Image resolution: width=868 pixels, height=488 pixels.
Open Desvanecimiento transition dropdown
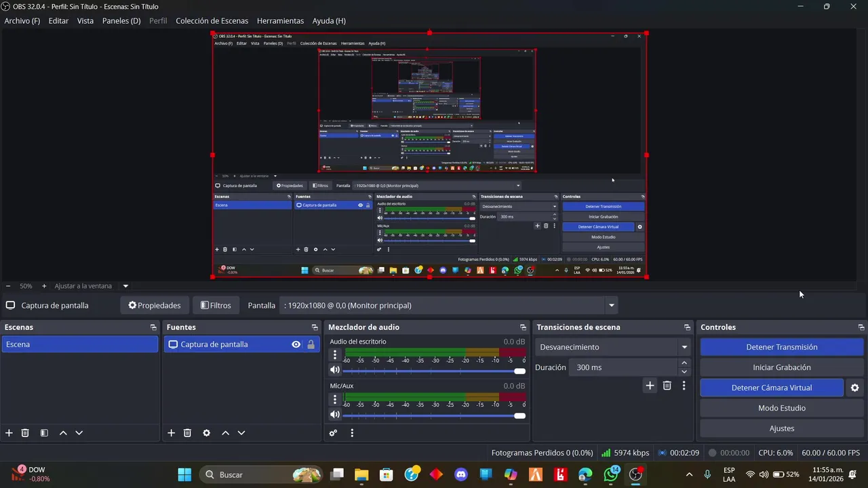[613, 347]
